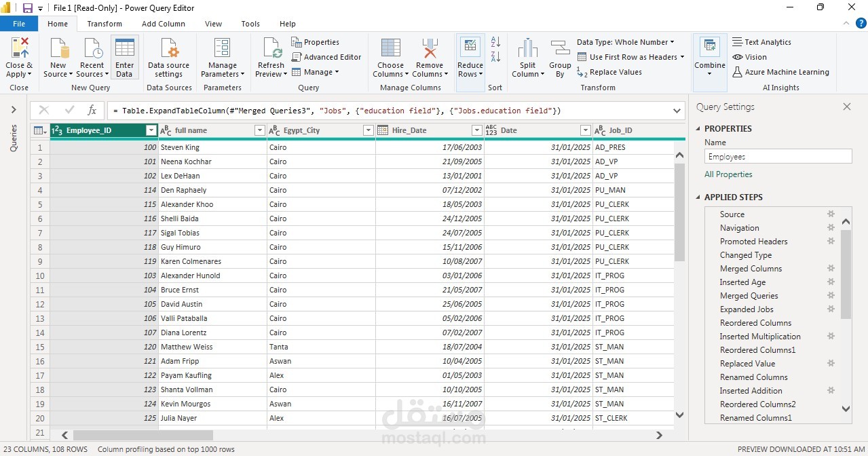Click the save icon in title bar
The height and width of the screenshot is (456, 868).
[27, 8]
